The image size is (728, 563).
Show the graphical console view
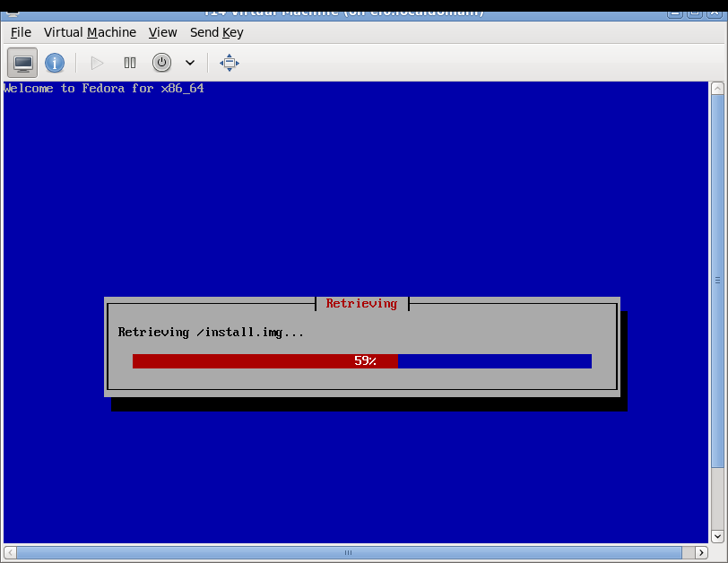pos(22,63)
